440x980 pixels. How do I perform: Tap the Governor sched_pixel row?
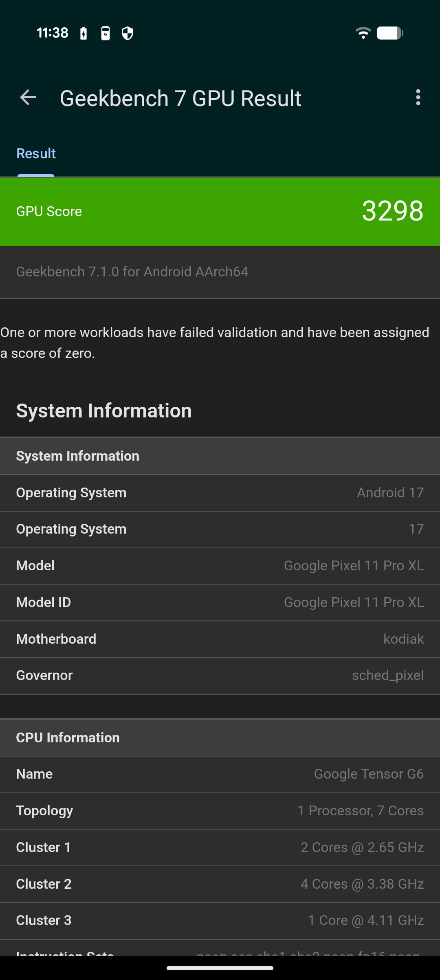(x=220, y=675)
